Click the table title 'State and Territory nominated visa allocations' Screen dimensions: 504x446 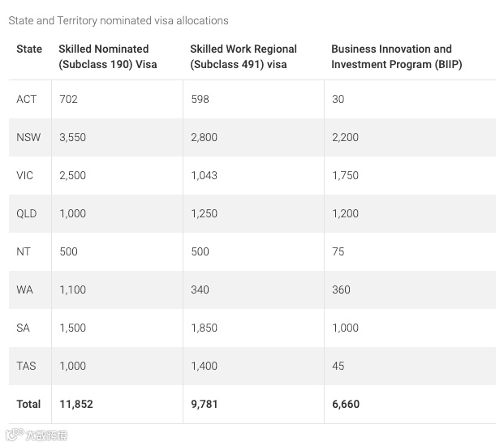coord(118,20)
